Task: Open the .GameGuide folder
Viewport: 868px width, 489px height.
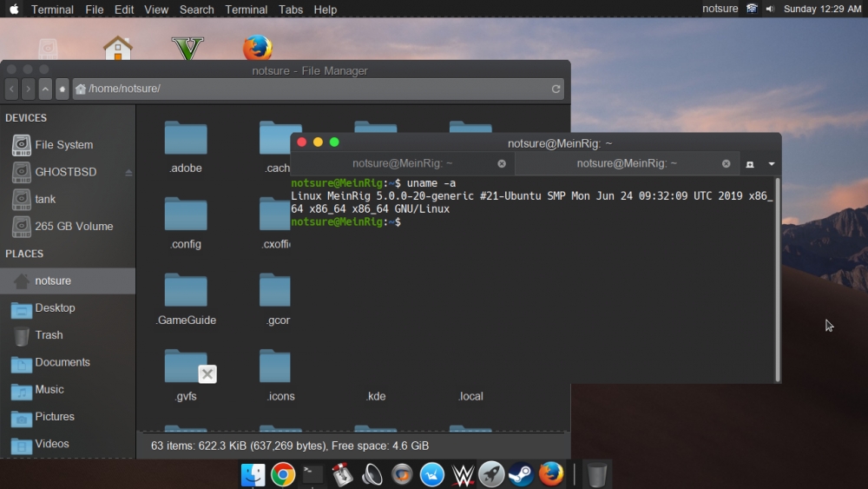Action: [x=186, y=299]
